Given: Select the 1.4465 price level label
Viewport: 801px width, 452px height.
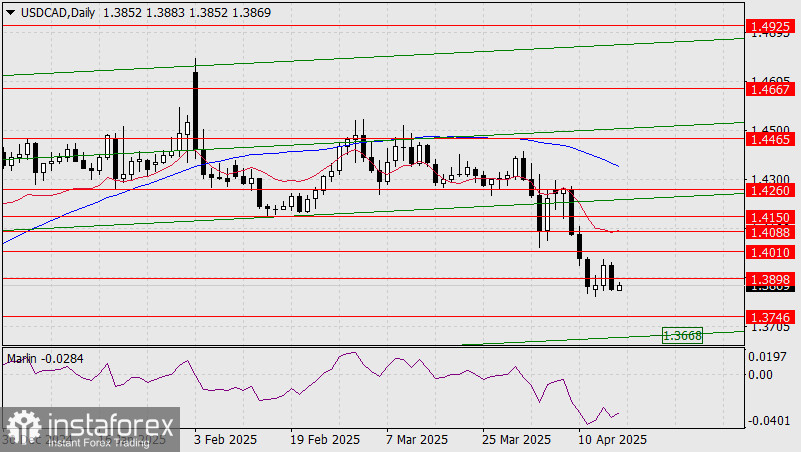Looking at the screenshot, I should click(770, 139).
